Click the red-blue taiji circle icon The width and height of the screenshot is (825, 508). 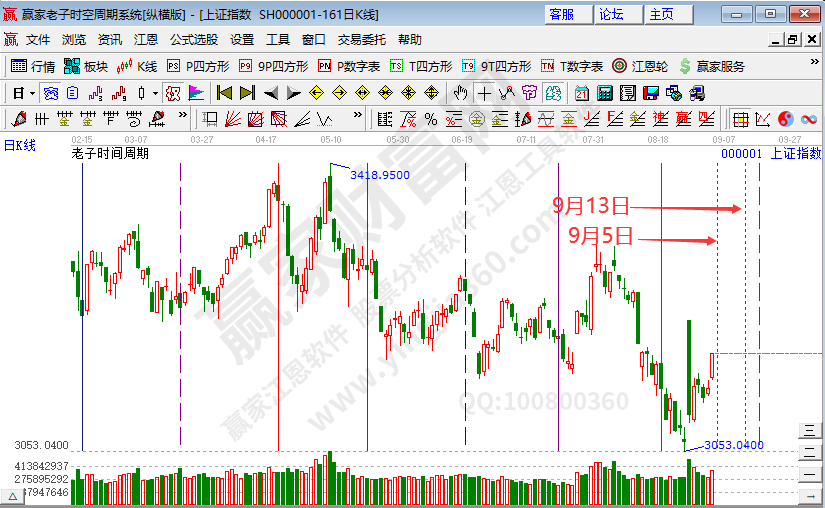coord(785,119)
